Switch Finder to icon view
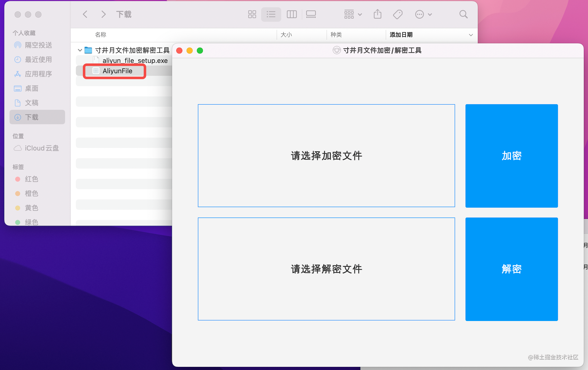This screenshot has height=370, width=588. click(x=252, y=14)
